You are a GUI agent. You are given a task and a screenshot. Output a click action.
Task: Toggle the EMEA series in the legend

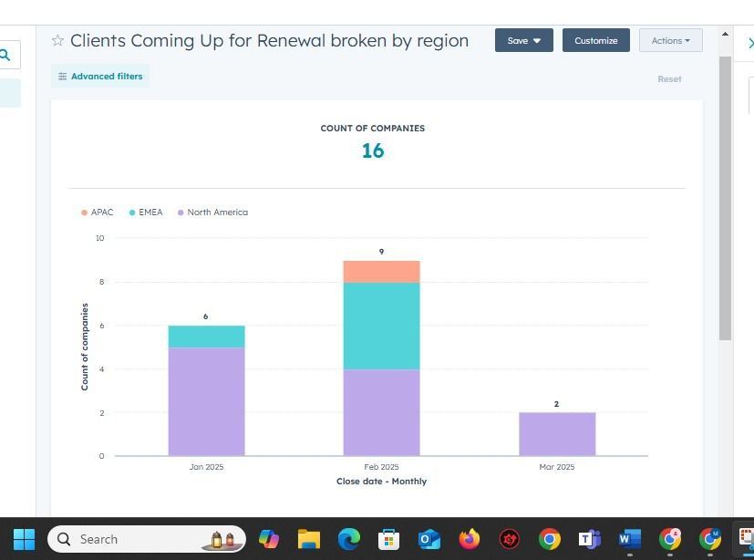pos(146,213)
